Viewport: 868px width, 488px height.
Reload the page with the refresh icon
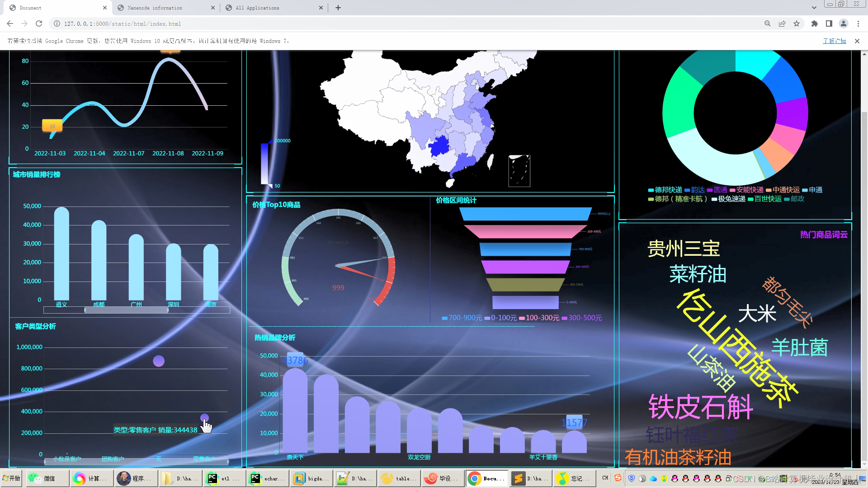[39, 23]
